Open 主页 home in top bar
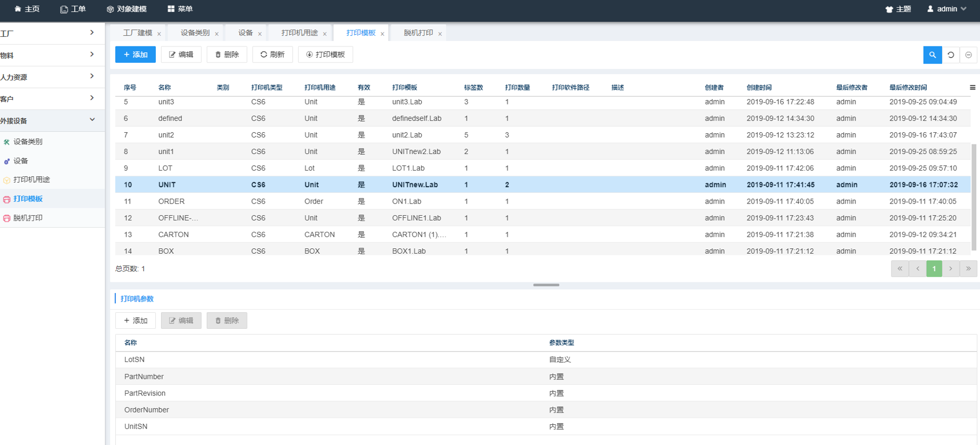Viewport: 980px width, 445px height. pyautogui.click(x=27, y=9)
